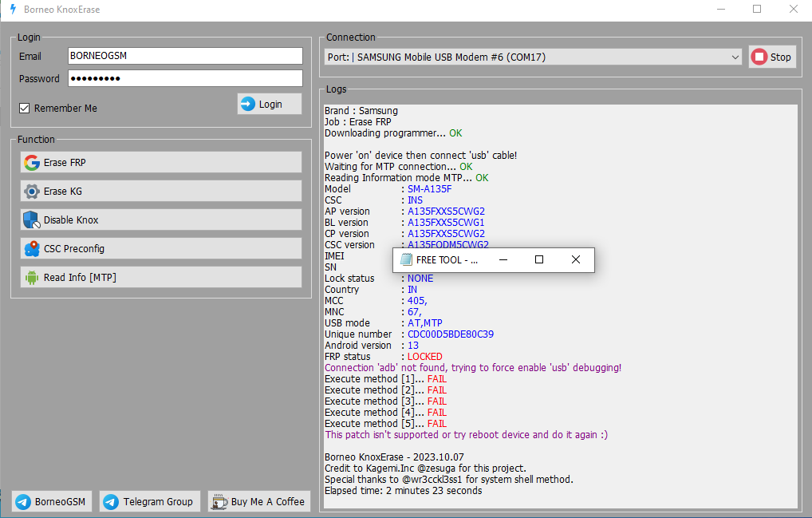Screen dimensions: 812x518
Task: Minimize the Borneo KnoxErase window
Action: pyautogui.click(x=721, y=10)
